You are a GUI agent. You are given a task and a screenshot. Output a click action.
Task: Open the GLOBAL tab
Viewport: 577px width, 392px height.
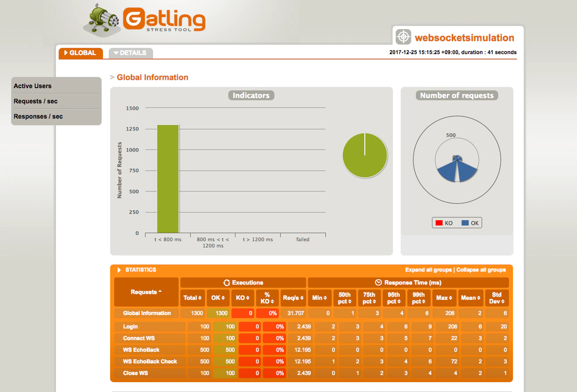(x=81, y=53)
